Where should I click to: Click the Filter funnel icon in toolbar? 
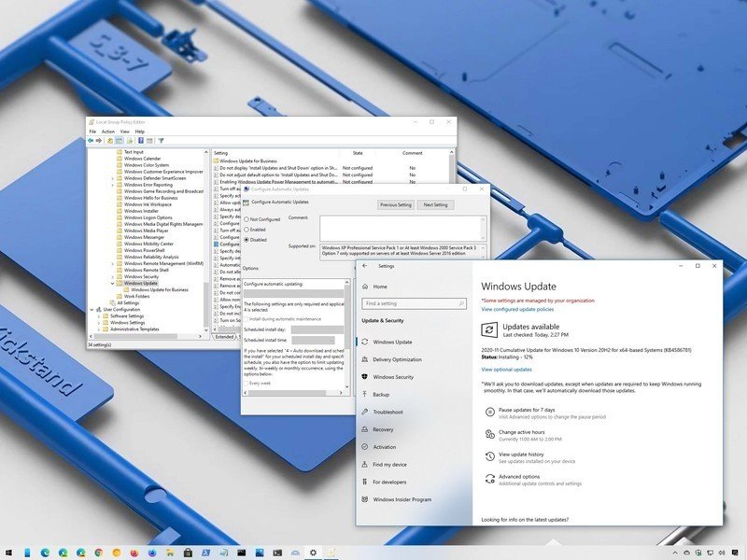161,141
